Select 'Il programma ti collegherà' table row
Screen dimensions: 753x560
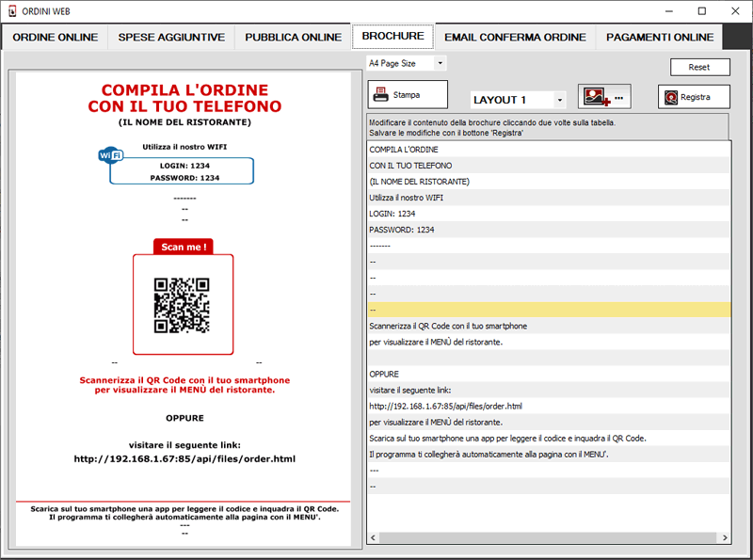[x=549, y=455]
